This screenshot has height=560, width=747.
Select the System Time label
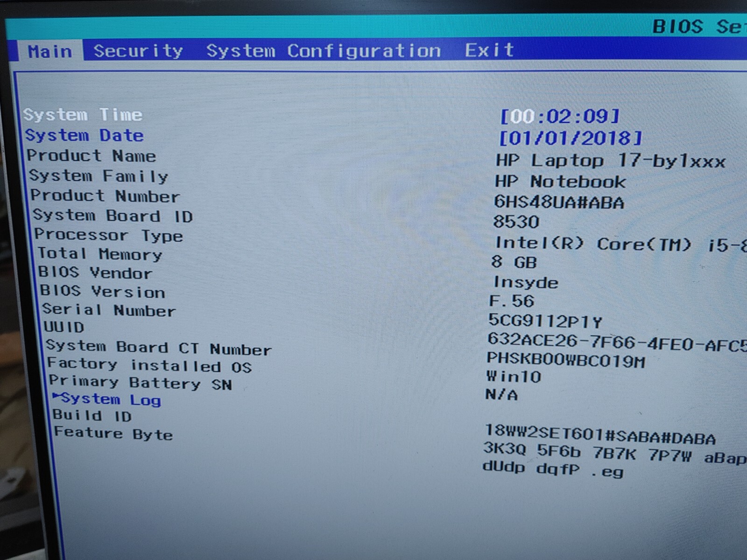(83, 114)
